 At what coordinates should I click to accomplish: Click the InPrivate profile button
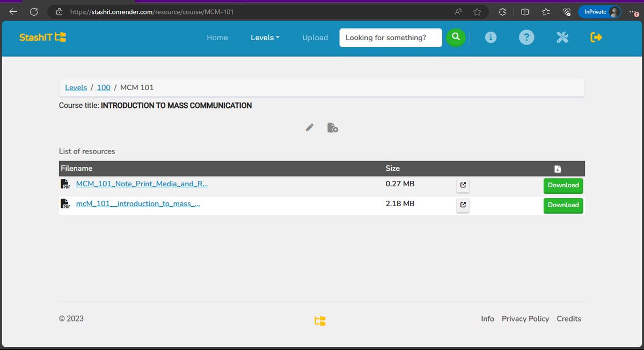(x=599, y=12)
